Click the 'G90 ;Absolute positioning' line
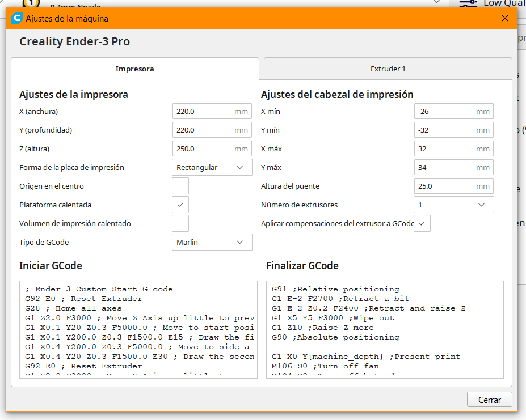This screenshot has width=526, height=420. pos(335,337)
